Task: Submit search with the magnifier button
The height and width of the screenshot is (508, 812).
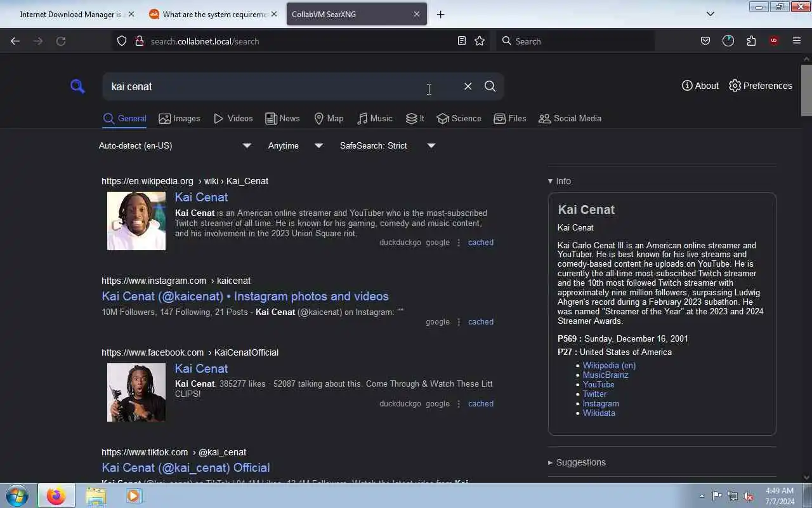Action: point(490,86)
